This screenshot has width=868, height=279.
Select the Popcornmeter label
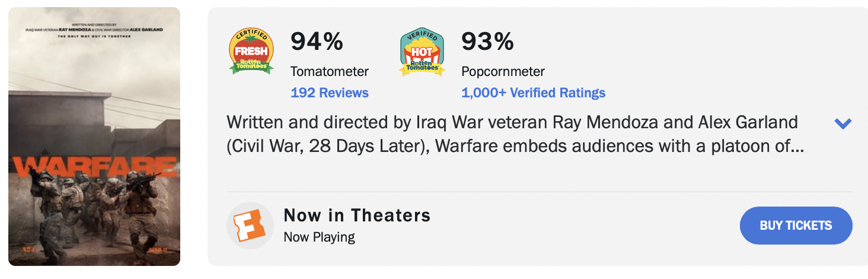(x=503, y=71)
